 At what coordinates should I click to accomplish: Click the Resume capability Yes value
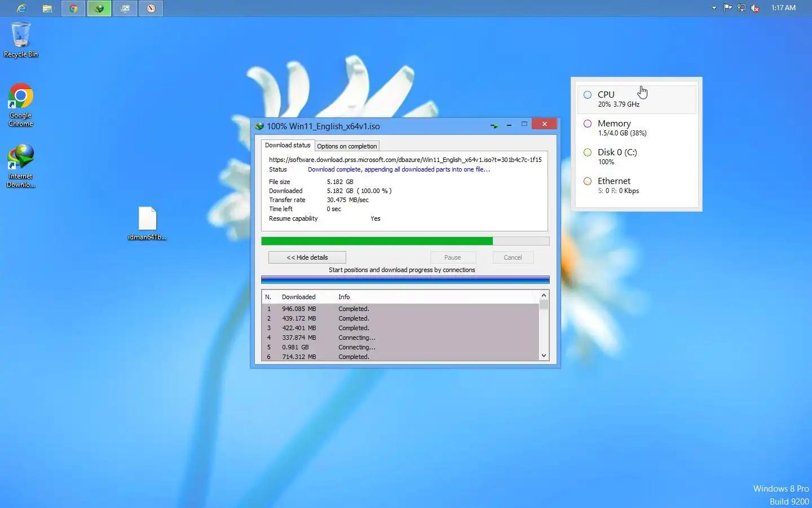pyautogui.click(x=376, y=218)
